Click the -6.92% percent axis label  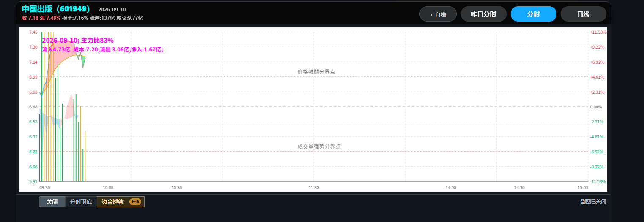point(597,152)
